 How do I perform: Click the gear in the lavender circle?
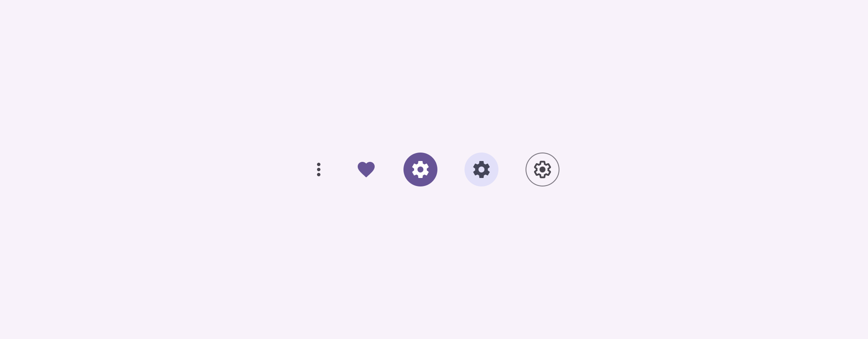[481, 169]
